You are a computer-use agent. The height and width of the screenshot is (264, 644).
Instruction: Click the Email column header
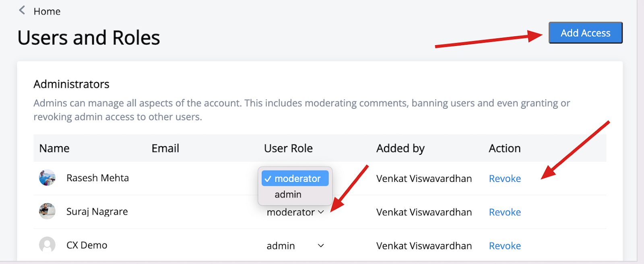click(x=165, y=148)
